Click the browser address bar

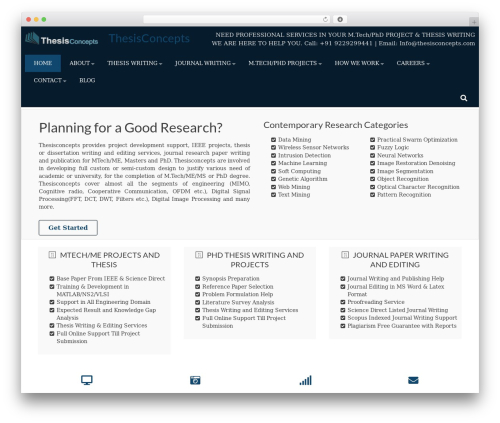pyautogui.click(x=237, y=19)
